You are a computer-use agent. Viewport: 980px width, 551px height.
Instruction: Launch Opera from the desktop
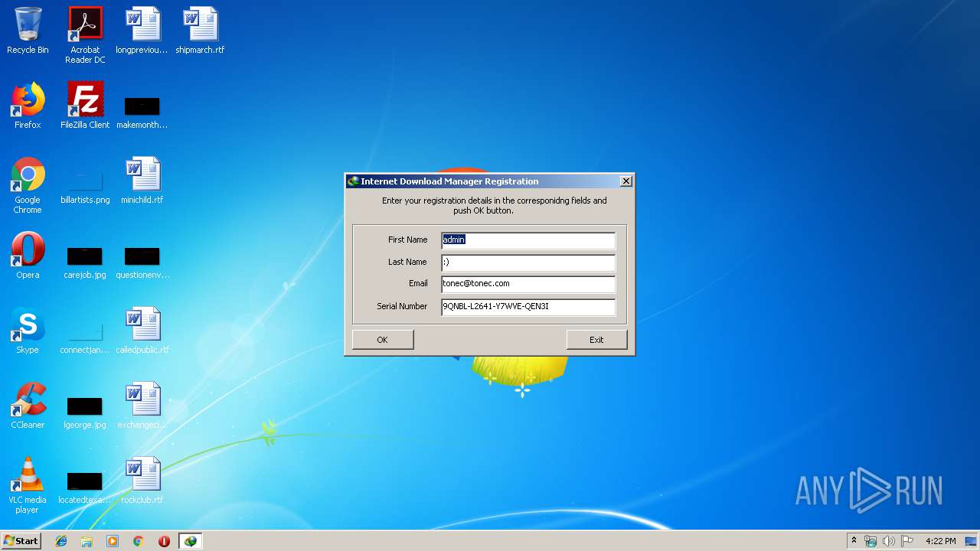28,256
